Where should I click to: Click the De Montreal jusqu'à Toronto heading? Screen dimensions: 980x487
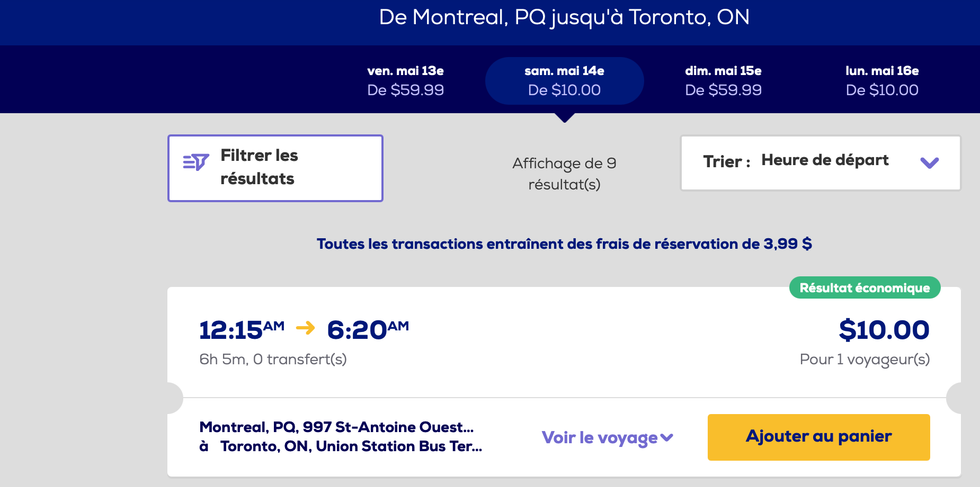[x=564, y=17]
